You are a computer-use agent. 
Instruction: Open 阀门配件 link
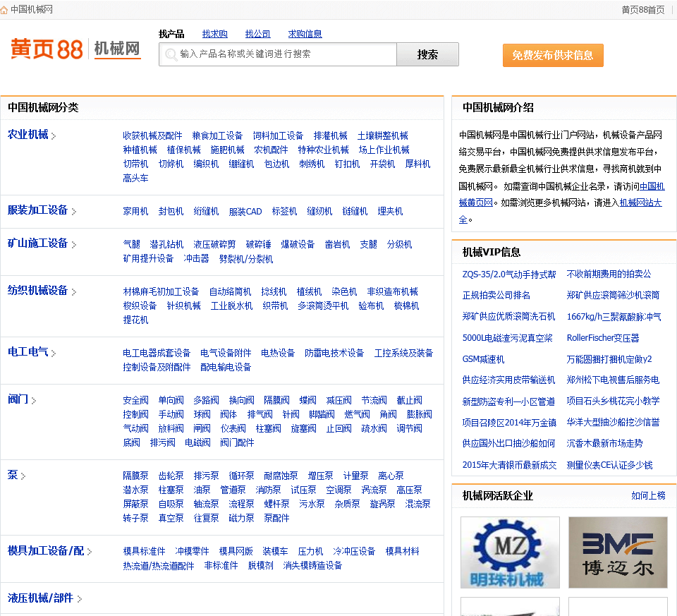click(x=237, y=443)
